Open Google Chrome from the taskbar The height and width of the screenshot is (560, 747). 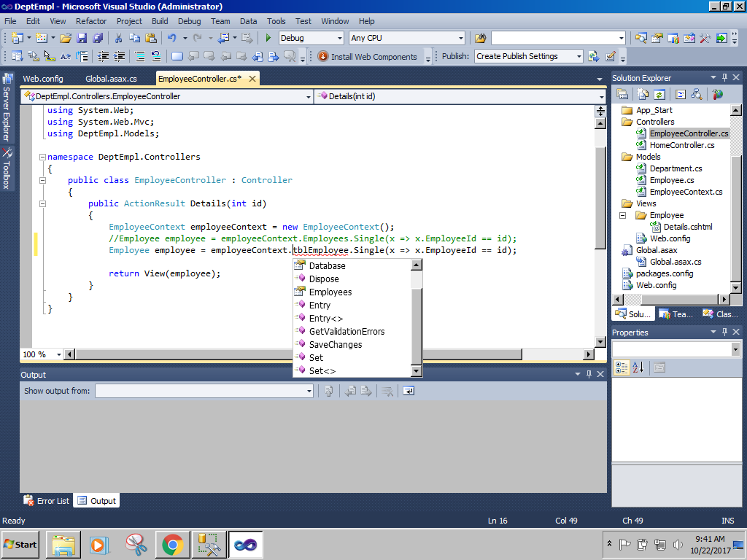(x=172, y=544)
